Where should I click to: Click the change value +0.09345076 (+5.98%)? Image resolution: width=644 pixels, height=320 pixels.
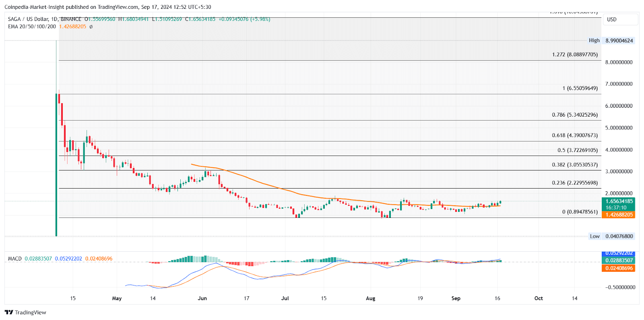point(244,19)
